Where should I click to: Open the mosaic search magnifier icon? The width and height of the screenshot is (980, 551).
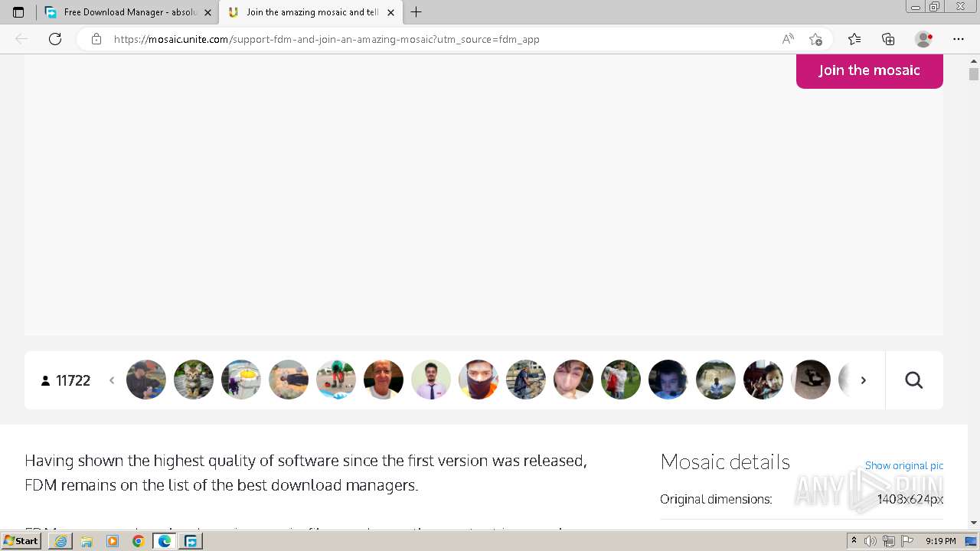(x=913, y=380)
